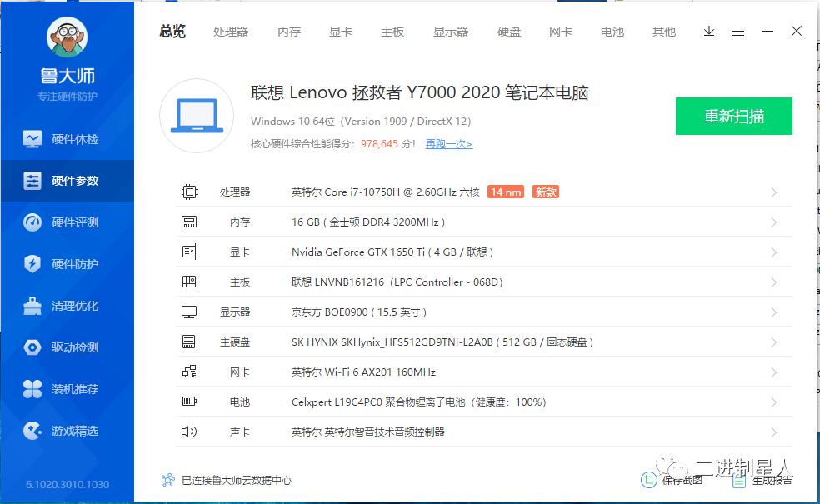Click the 鲁大师 avatar logo
Image resolution: width=820 pixels, height=504 pixels.
point(67,37)
